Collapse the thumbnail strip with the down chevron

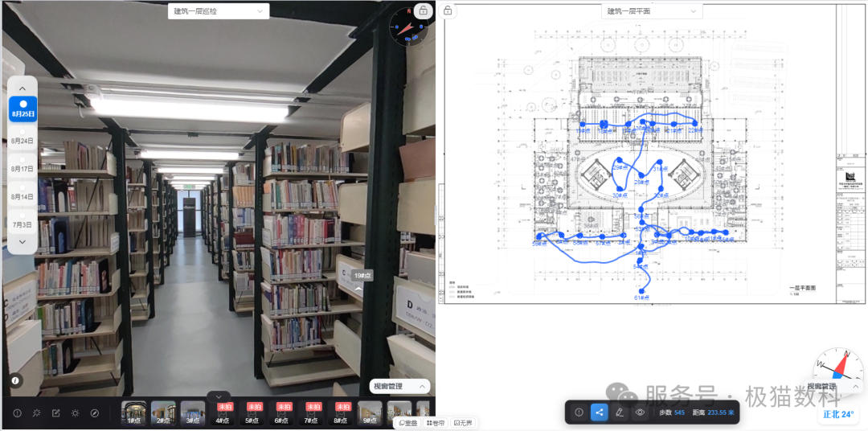point(219,396)
